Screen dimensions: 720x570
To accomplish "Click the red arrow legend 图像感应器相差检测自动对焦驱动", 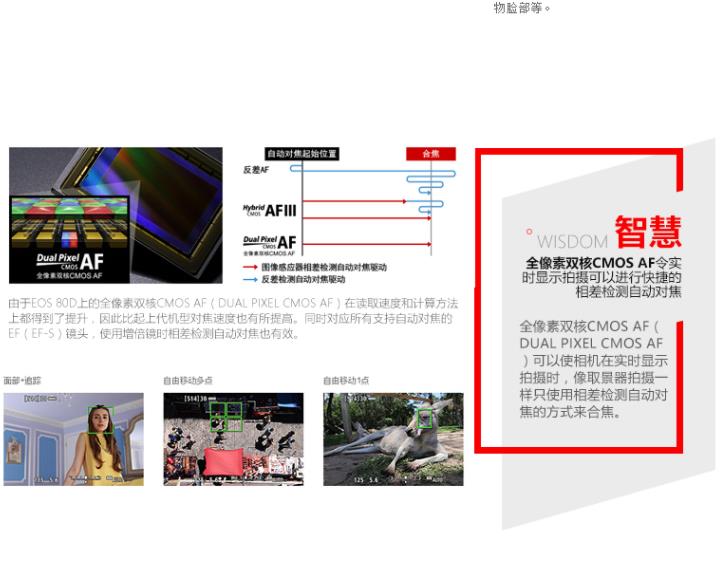I will (x=315, y=267).
